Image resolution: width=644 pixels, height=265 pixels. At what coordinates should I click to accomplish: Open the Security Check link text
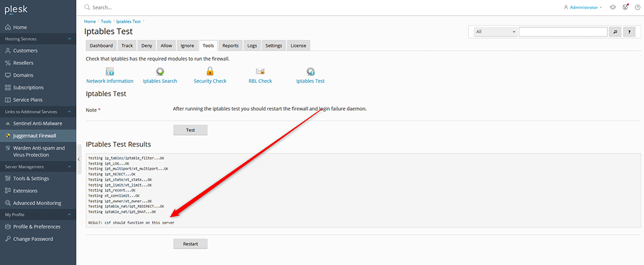pyautogui.click(x=210, y=81)
